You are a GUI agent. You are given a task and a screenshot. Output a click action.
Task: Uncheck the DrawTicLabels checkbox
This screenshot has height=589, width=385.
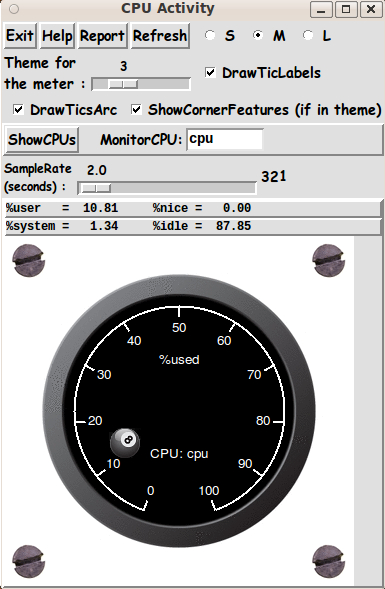[210, 72]
